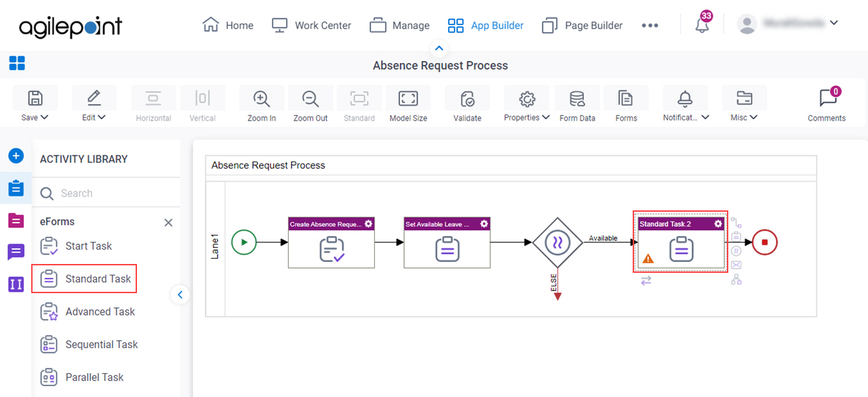Click the connector line quick-add icon
868x397 pixels.
pos(736,223)
